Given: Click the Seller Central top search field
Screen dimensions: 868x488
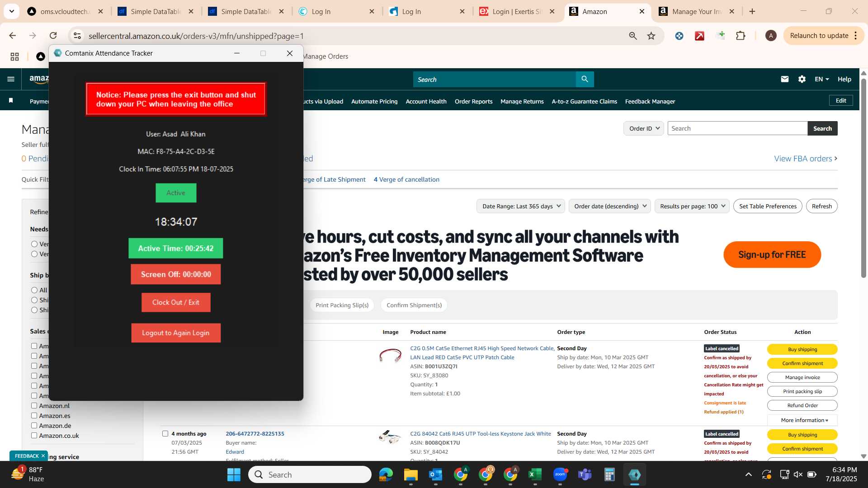Looking at the screenshot, I should pyautogui.click(x=494, y=79).
